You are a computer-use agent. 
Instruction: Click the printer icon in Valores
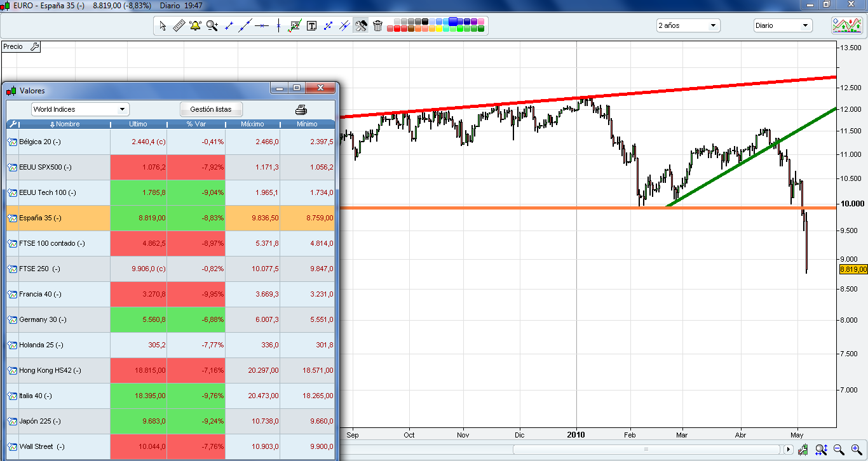pyautogui.click(x=301, y=109)
